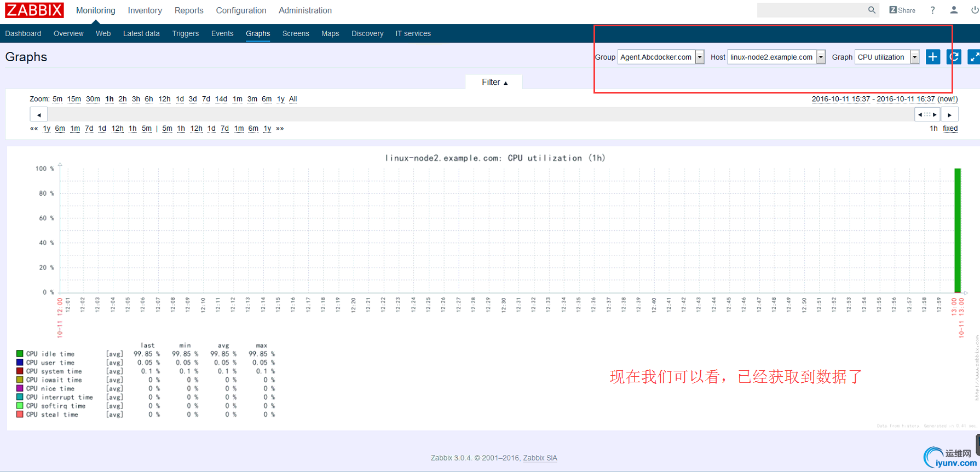This screenshot has height=472, width=980.
Task: Click the time scrollbar slider handle
Action: 927,115
